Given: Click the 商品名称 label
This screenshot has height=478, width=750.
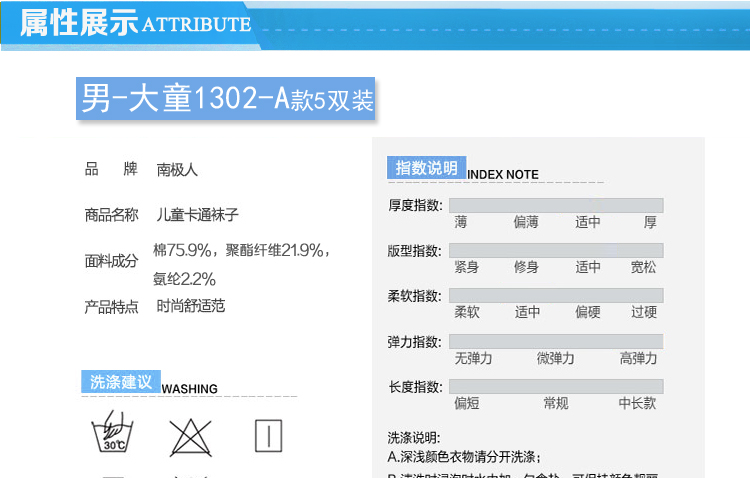Looking at the screenshot, I should coord(111,215).
